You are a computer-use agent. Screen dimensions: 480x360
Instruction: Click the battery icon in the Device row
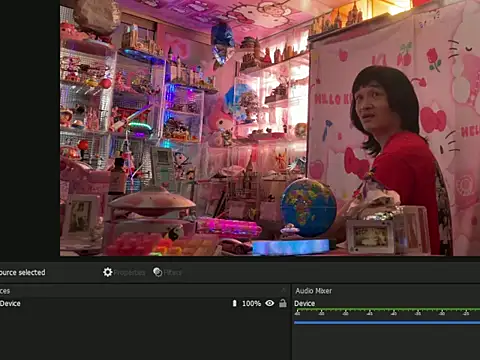(x=234, y=303)
